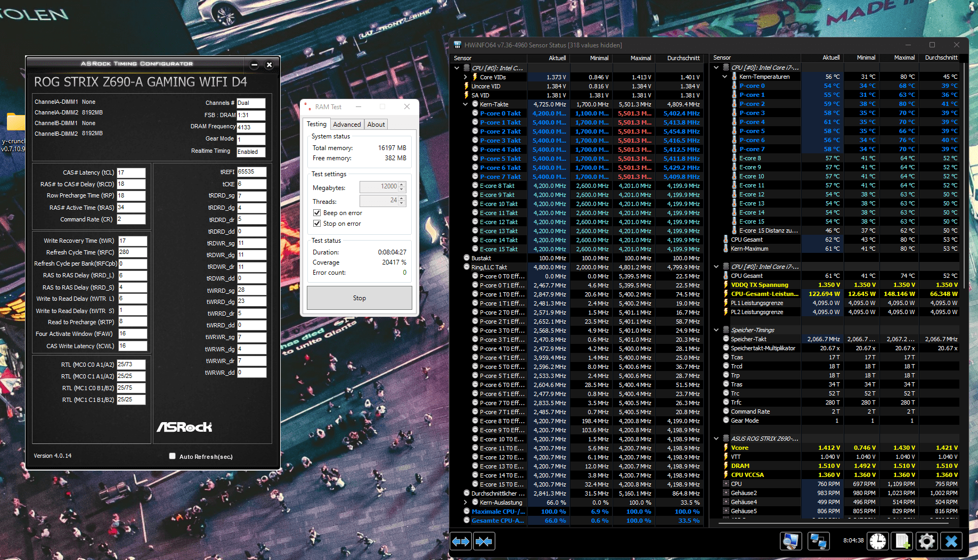The image size is (978, 560).
Task: Switch to the Advanced tab in RAM Test
Action: [347, 125]
